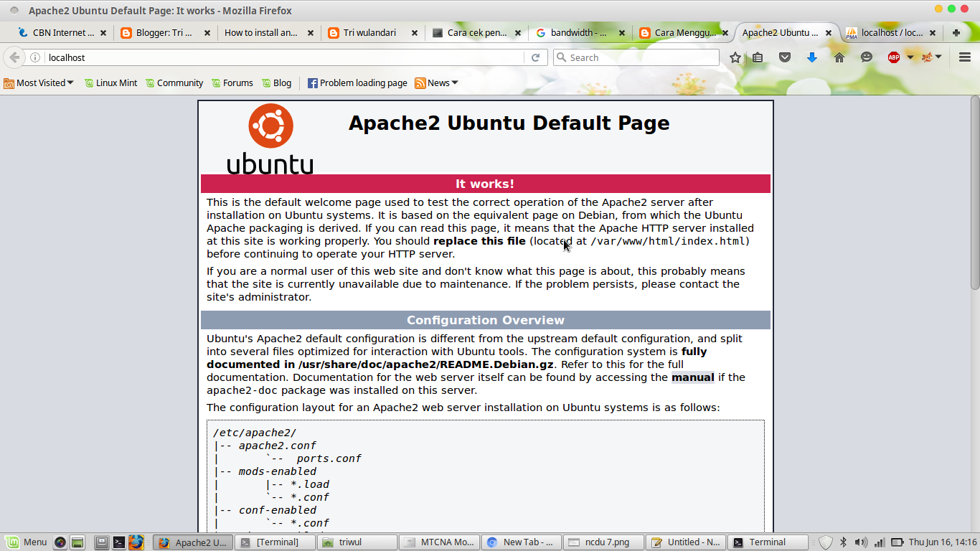
Task: Close the CBN Internet tab
Action: click(103, 33)
